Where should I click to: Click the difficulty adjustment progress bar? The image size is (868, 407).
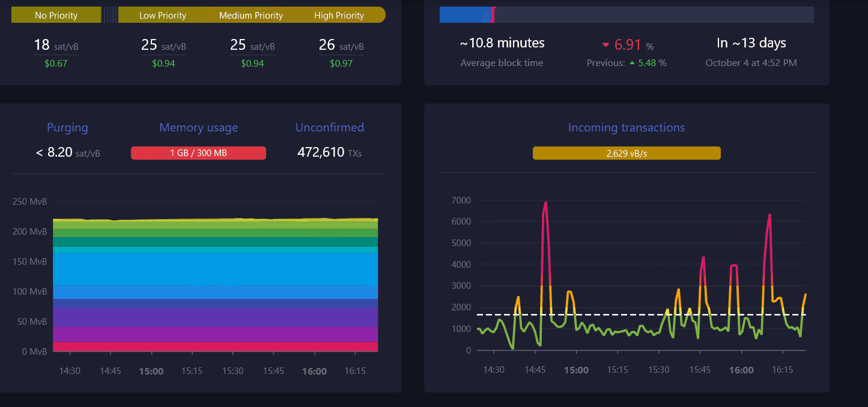click(627, 15)
